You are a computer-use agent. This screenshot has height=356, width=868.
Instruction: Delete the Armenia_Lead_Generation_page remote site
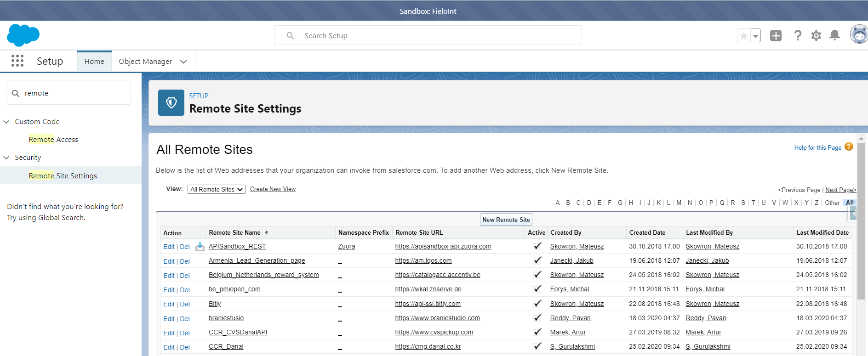tap(185, 261)
